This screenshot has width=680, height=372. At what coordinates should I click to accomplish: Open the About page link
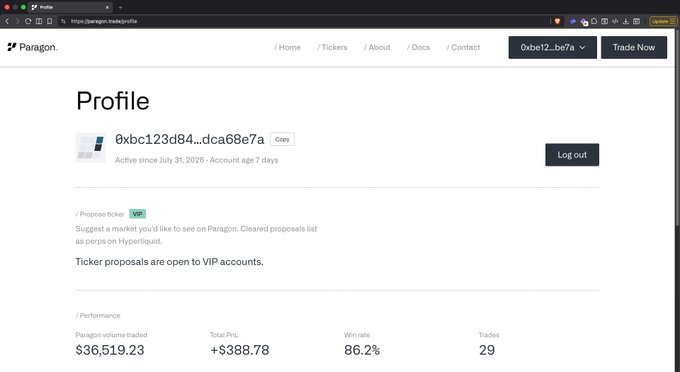377,47
